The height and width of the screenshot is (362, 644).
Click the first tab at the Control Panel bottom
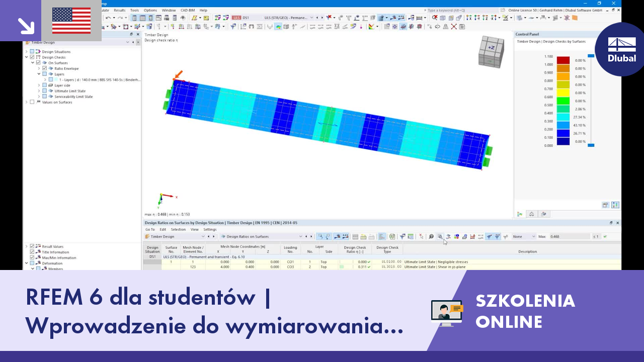coord(520,214)
